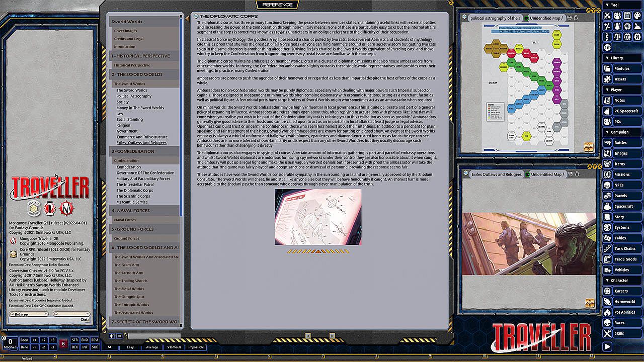This screenshot has height=362, width=644.
Task: Expand all with plus button under index
Action: coord(112,336)
